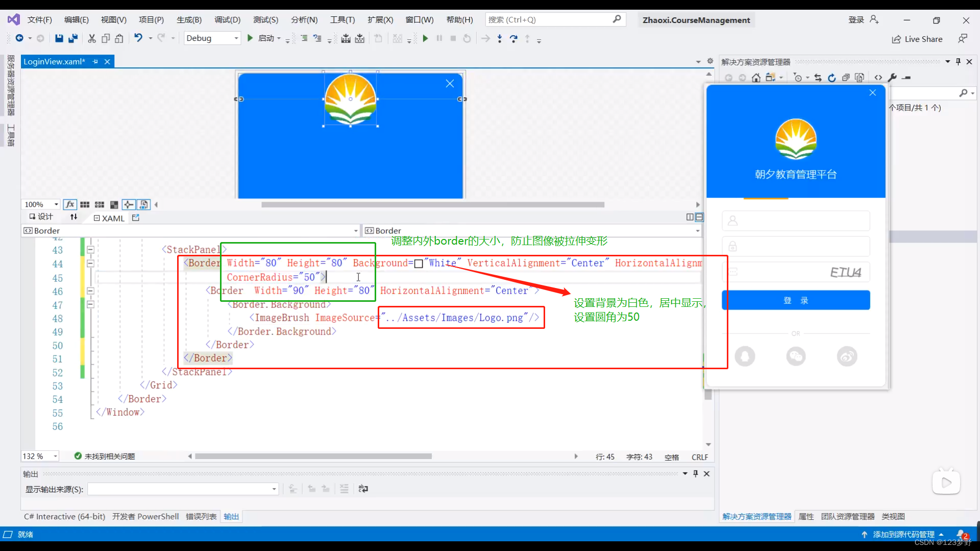The height and width of the screenshot is (551, 980).
Task: Close the LoginView.xaml tab
Action: (x=107, y=61)
